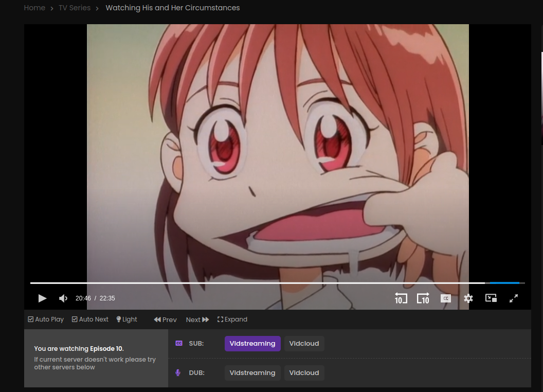Select DUB Vidstreaming server
This screenshot has height=392, width=543.
[x=252, y=373]
